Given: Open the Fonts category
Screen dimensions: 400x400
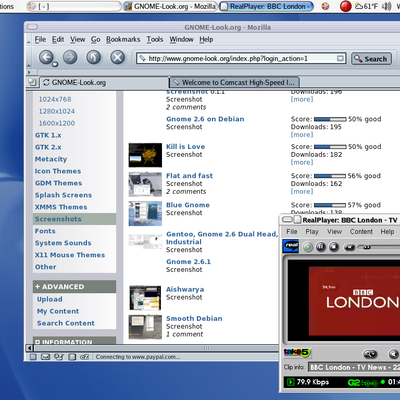Looking at the screenshot, I should pos(45,231).
